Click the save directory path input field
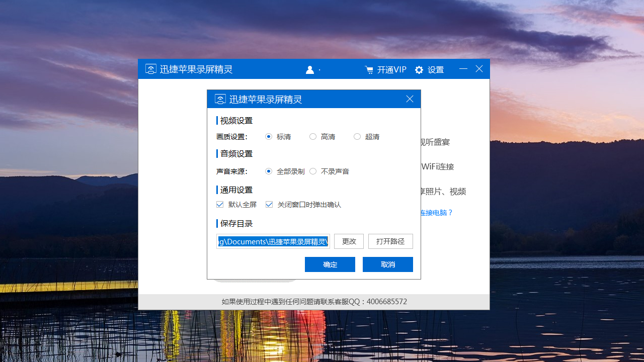This screenshot has width=644, height=362. click(273, 241)
